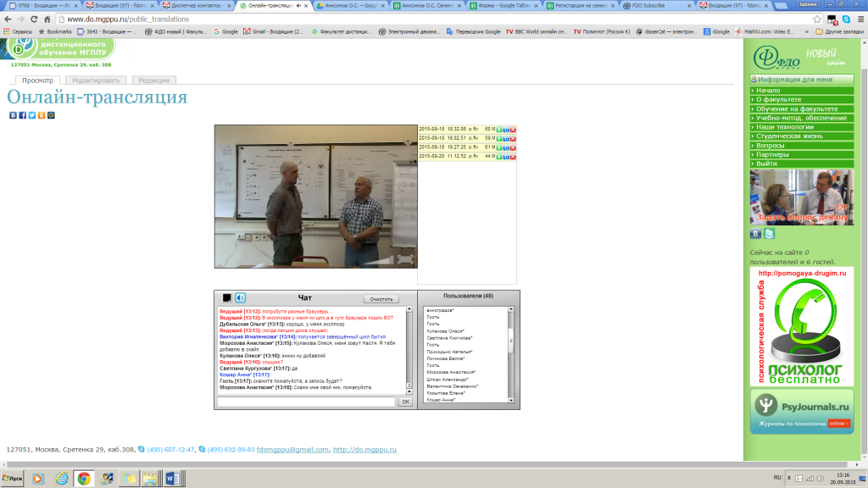Screen dimensions: 868x488
Task: Share page on VKontakte below the title
Action: [x=13, y=115]
